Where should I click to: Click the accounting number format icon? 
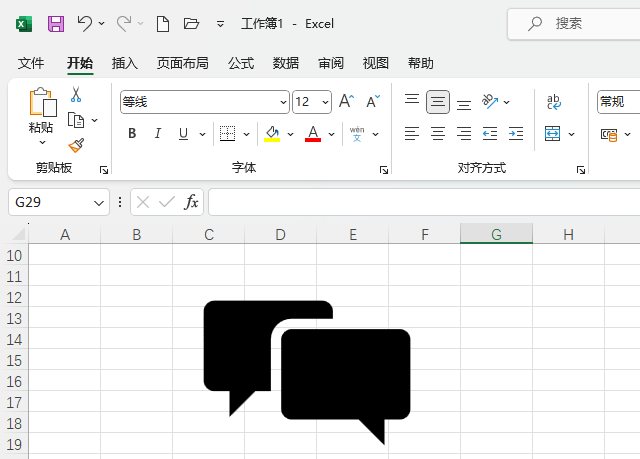[609, 135]
